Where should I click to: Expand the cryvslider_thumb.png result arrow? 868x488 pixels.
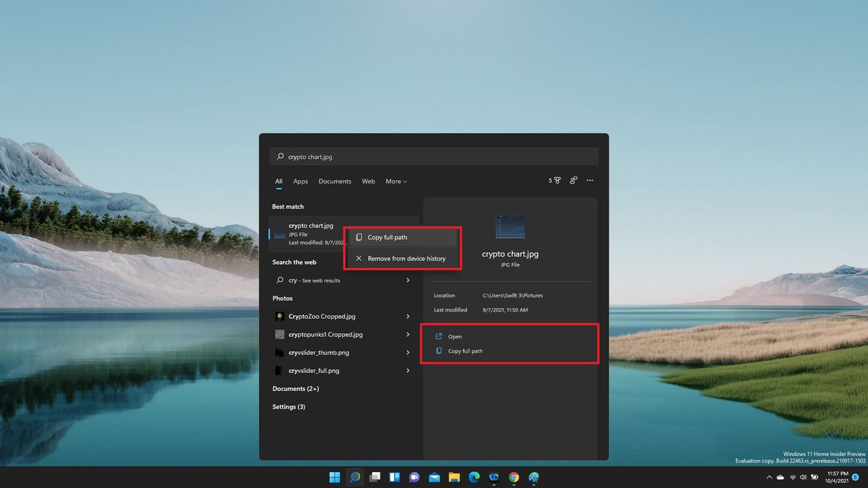[x=409, y=352]
